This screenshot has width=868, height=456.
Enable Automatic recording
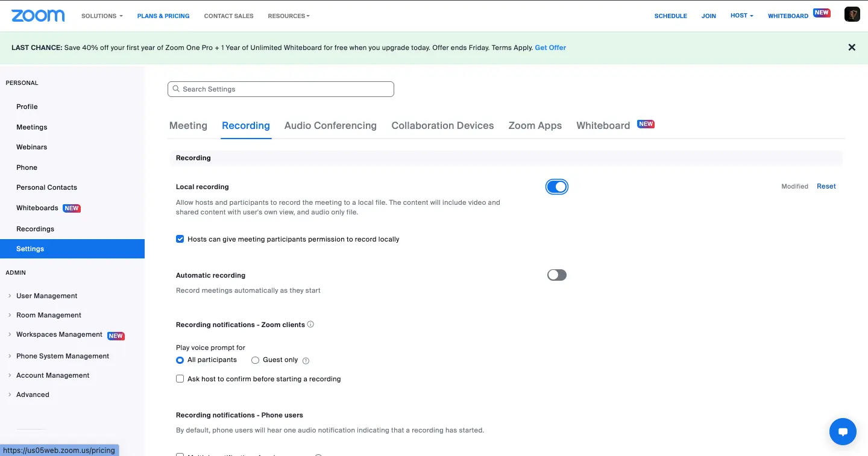pyautogui.click(x=556, y=275)
